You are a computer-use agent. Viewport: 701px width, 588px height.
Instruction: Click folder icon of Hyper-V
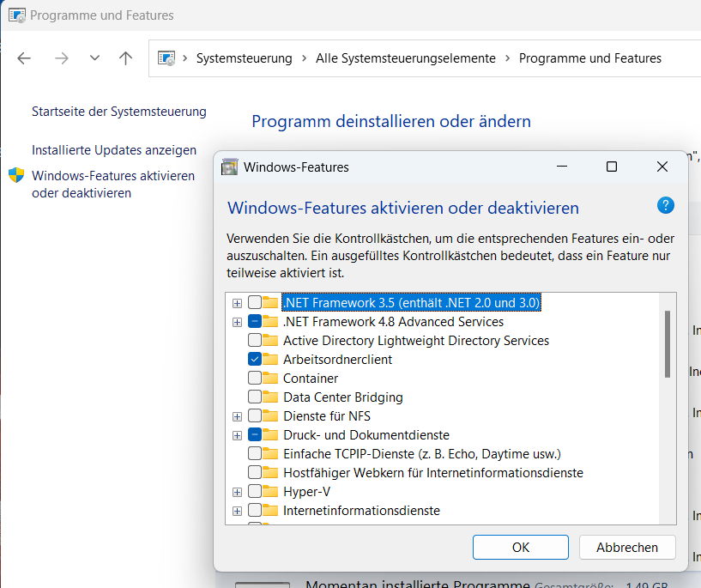270,491
